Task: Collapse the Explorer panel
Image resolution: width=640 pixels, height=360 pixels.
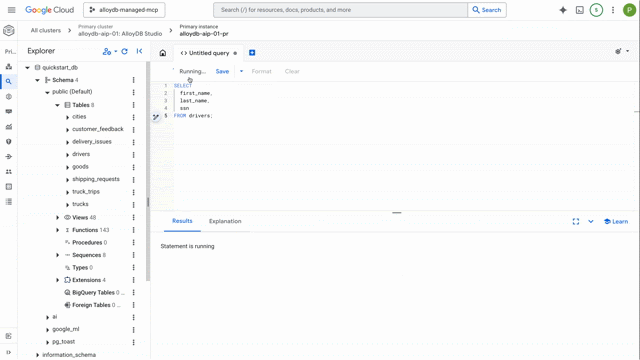Action: pyautogui.click(x=139, y=51)
